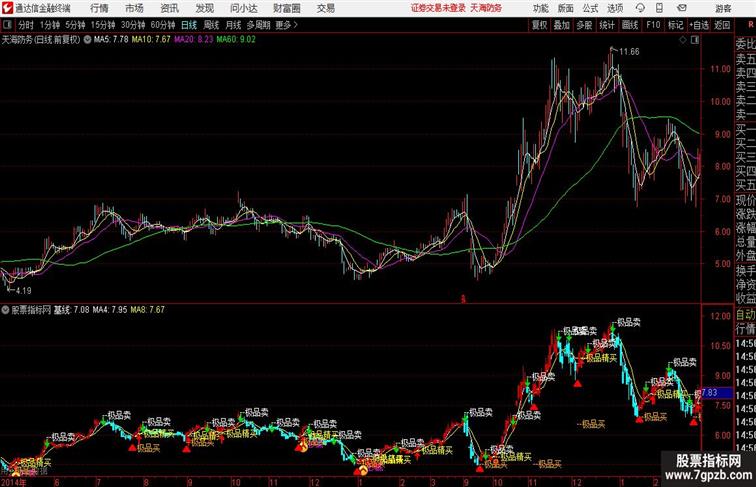Click the 证券交易未登录 login status
Screen dimensions: 756x487
pos(438,8)
